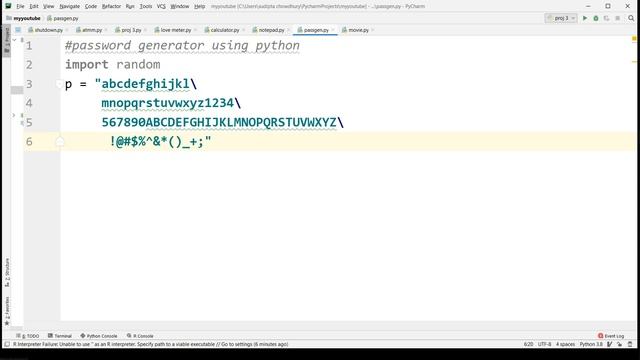Click the R Interpreter Failure status message
This screenshot has height=360, width=640.
[150, 344]
